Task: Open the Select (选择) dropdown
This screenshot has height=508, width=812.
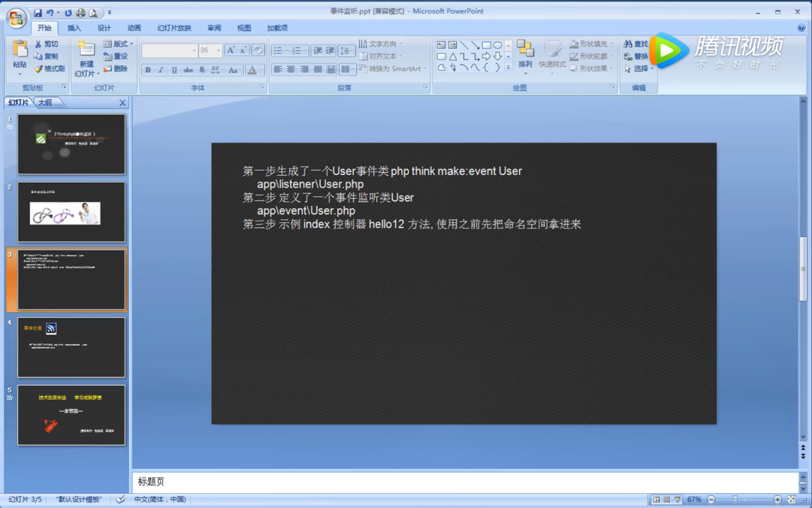Action: tap(638, 69)
